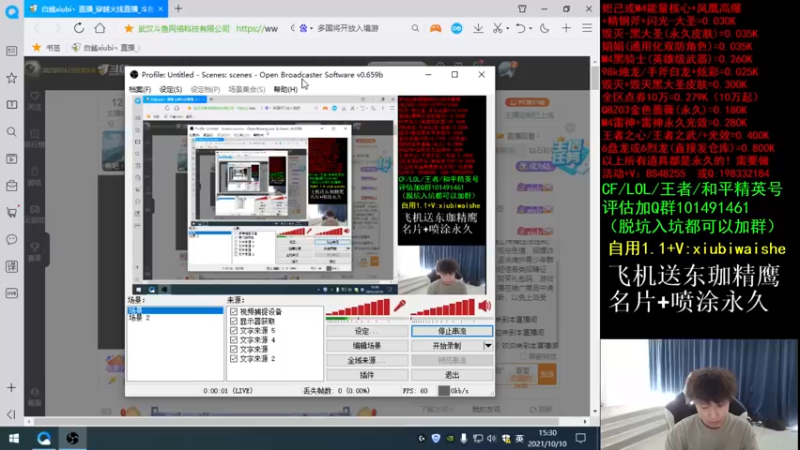Click 停止串流 to stop streaming
Viewport: 800px width, 450px height.
(452, 331)
